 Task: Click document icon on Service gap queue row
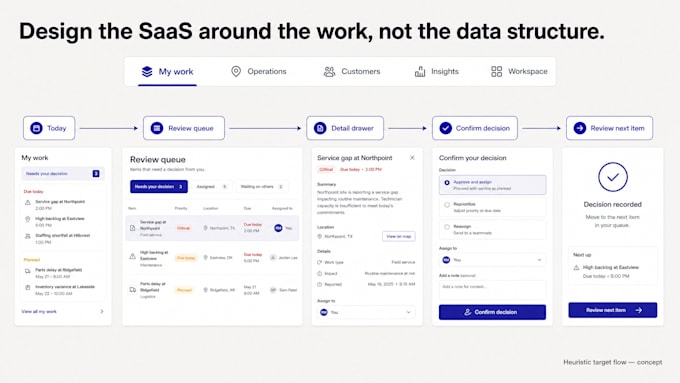pyautogui.click(x=133, y=228)
